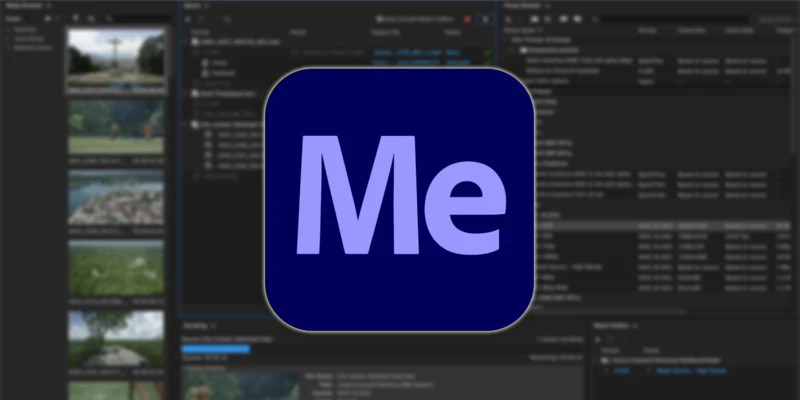The image size is (800, 400).
Task: Click the highlighted selected row in Preset Browser
Action: [x=662, y=226]
